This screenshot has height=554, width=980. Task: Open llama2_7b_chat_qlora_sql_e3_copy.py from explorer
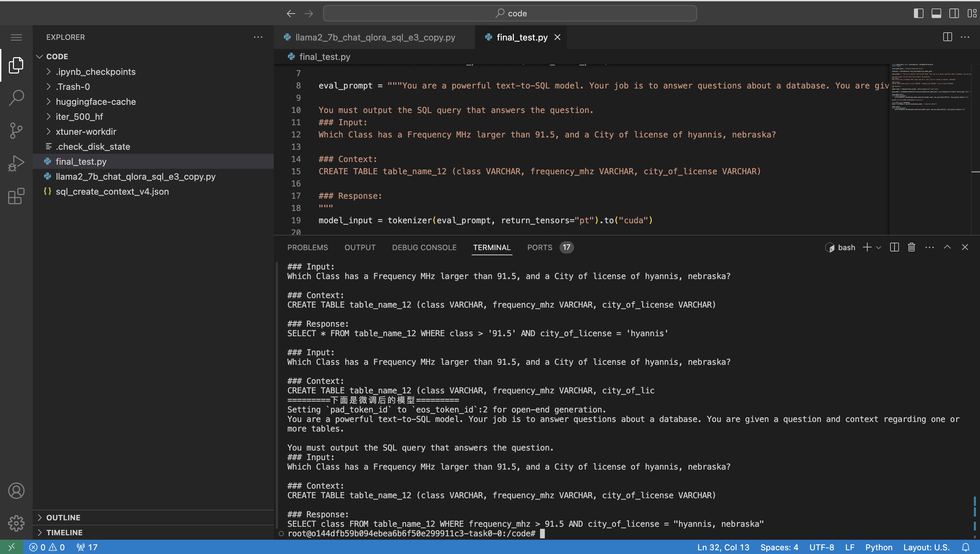[x=154, y=177]
